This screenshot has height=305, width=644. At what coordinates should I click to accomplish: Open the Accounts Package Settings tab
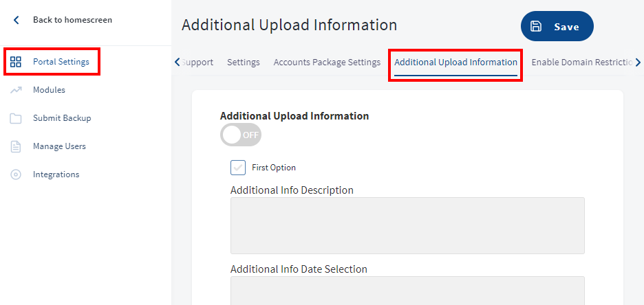point(327,63)
